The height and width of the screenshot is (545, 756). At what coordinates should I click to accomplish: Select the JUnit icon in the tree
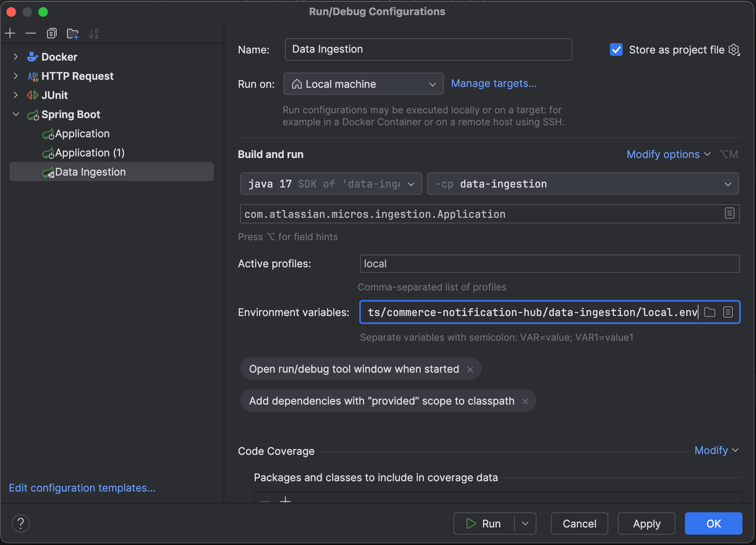tap(33, 95)
